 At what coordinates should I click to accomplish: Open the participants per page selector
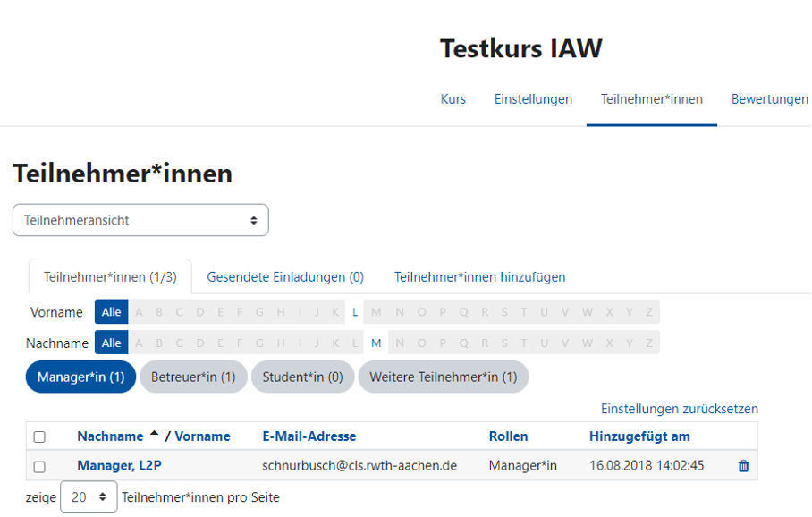click(88, 496)
